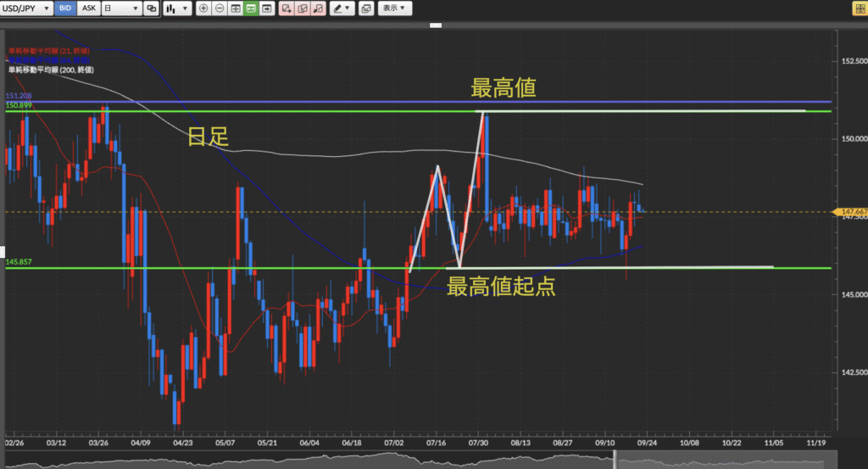Image resolution: width=868 pixels, height=469 pixels.
Task: Click the zoom out magnifier icon
Action: (220, 8)
